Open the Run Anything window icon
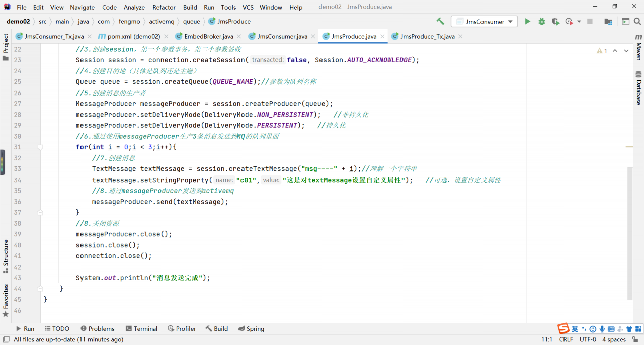This screenshot has height=345, width=644. [625, 21]
